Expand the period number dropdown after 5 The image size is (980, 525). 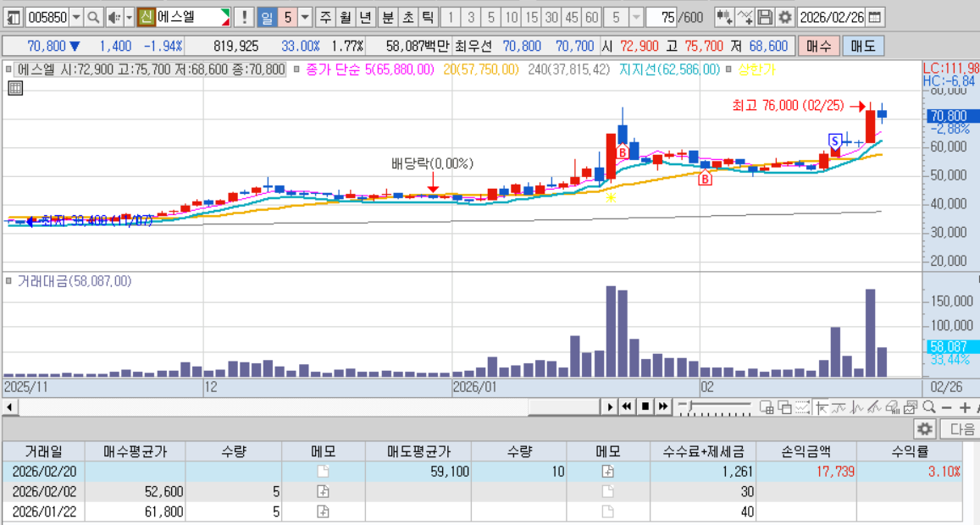pos(305,18)
